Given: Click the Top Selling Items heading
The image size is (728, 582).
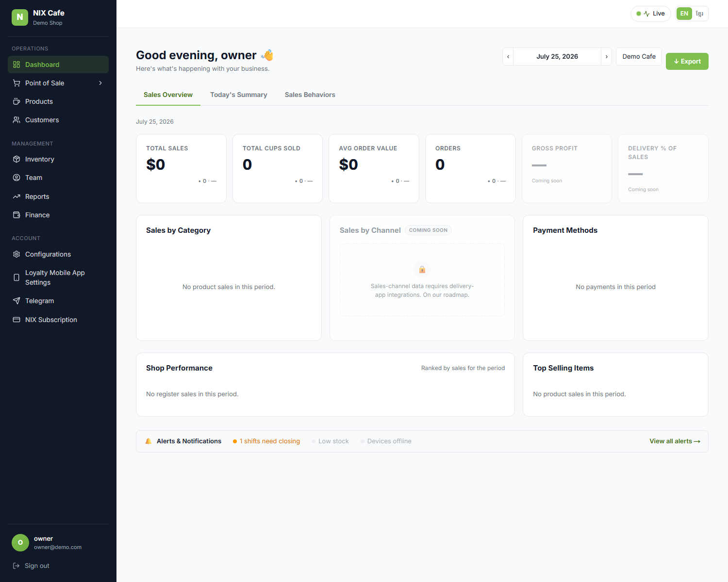Looking at the screenshot, I should (x=563, y=368).
